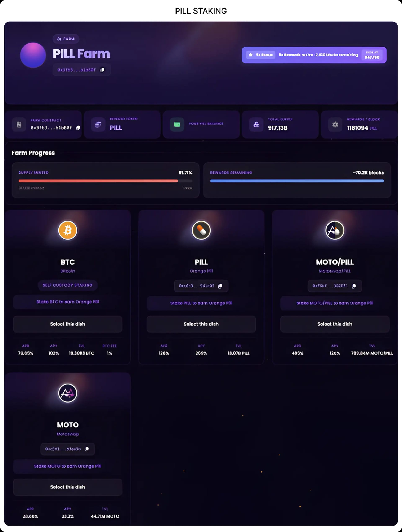Select this dish on the MOTO card
Image resolution: width=402 pixels, height=532 pixels.
tap(68, 487)
